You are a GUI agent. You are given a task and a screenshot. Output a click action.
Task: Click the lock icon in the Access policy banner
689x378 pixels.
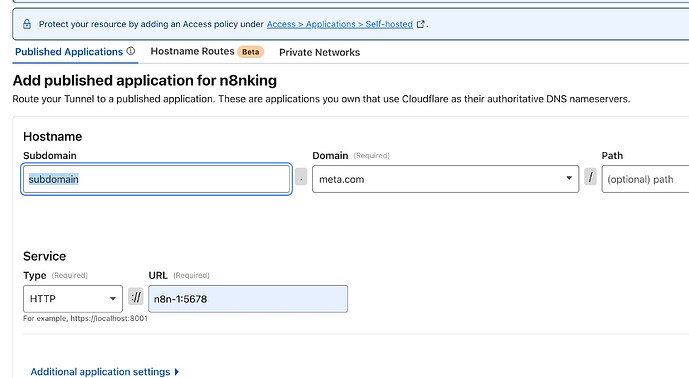(27, 24)
